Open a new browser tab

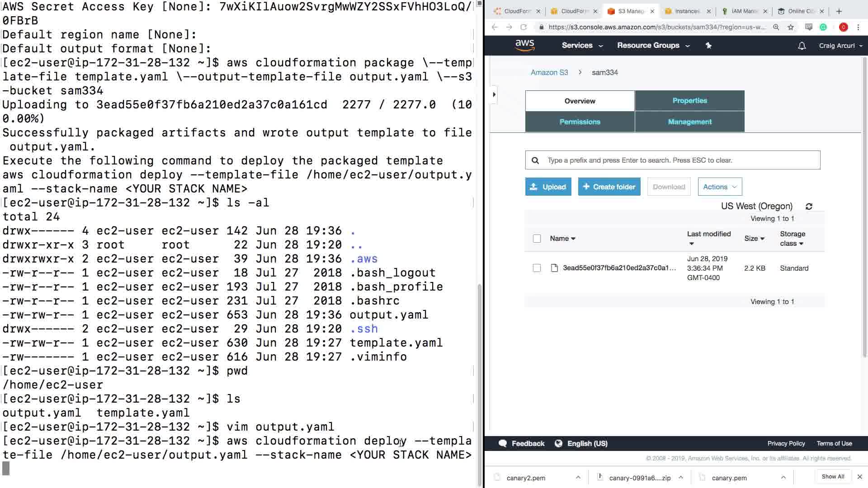click(x=839, y=11)
